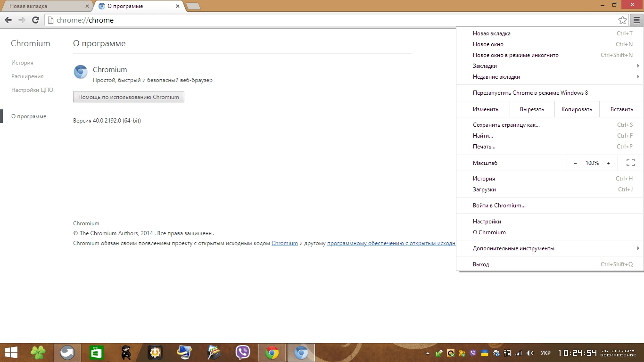Click the Вырезать button in the menu

click(x=532, y=109)
